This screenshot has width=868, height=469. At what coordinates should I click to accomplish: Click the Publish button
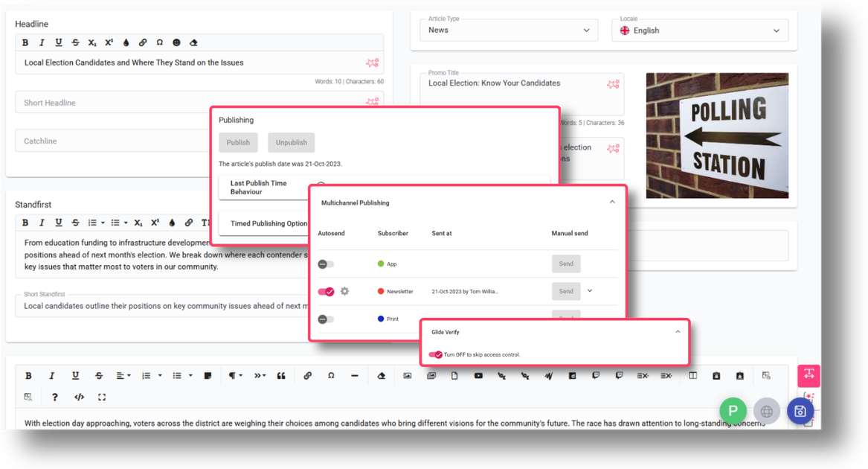238,142
